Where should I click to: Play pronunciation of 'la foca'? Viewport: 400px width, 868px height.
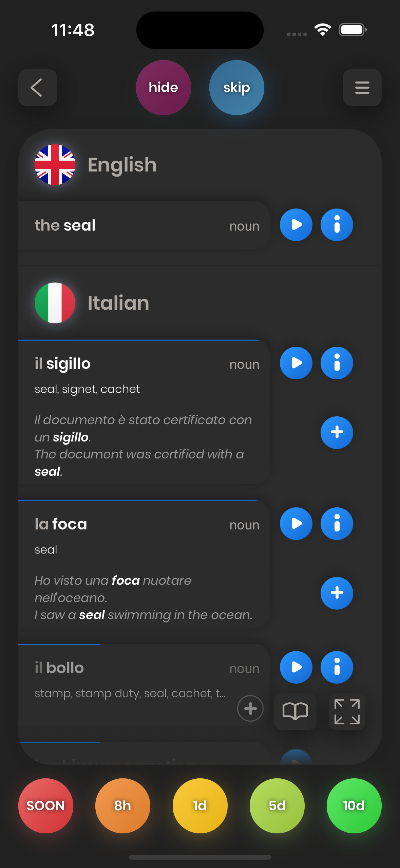(x=296, y=524)
